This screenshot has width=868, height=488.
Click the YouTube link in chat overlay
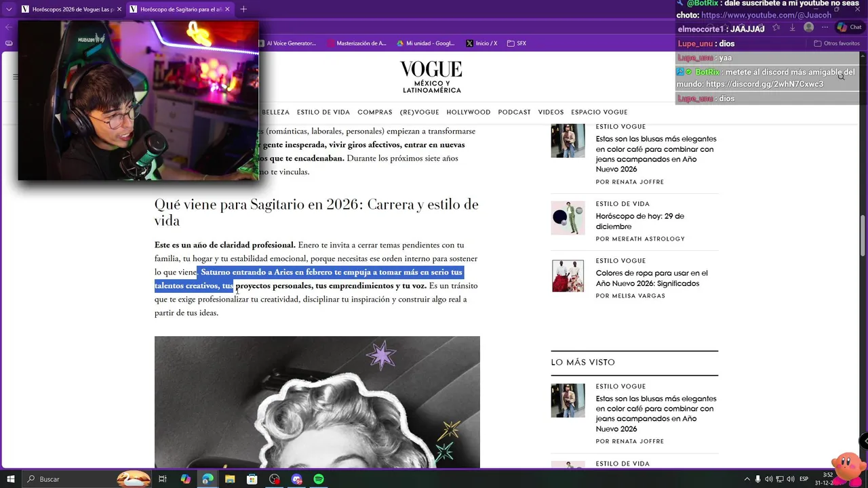coord(766,15)
